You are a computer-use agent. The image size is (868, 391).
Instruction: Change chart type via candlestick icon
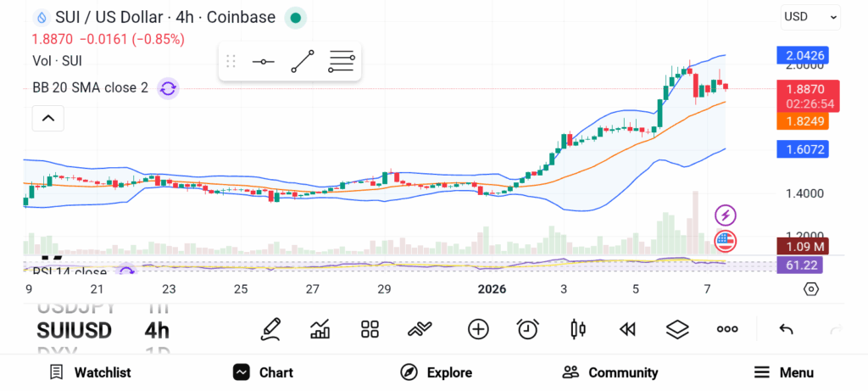pyautogui.click(x=578, y=329)
